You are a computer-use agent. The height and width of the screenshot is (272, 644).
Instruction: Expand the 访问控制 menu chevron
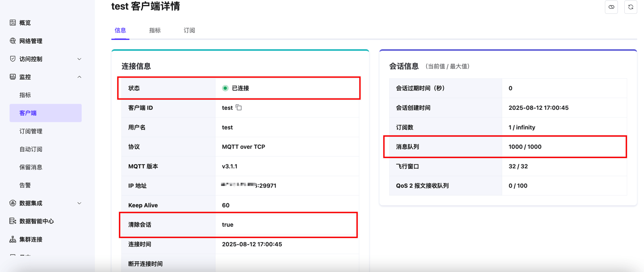(79, 59)
